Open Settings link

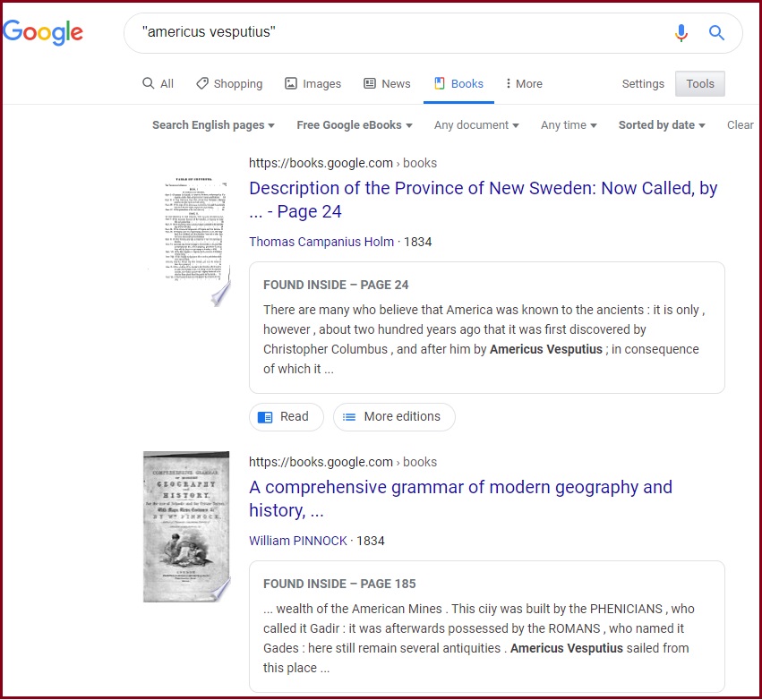click(643, 83)
